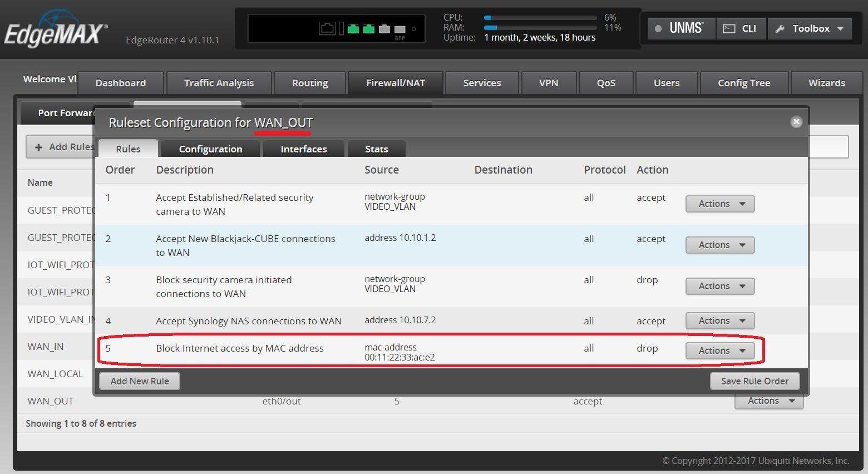Go to the Traffic Analysis tab
Screen dimensions: 868x474
(x=219, y=83)
